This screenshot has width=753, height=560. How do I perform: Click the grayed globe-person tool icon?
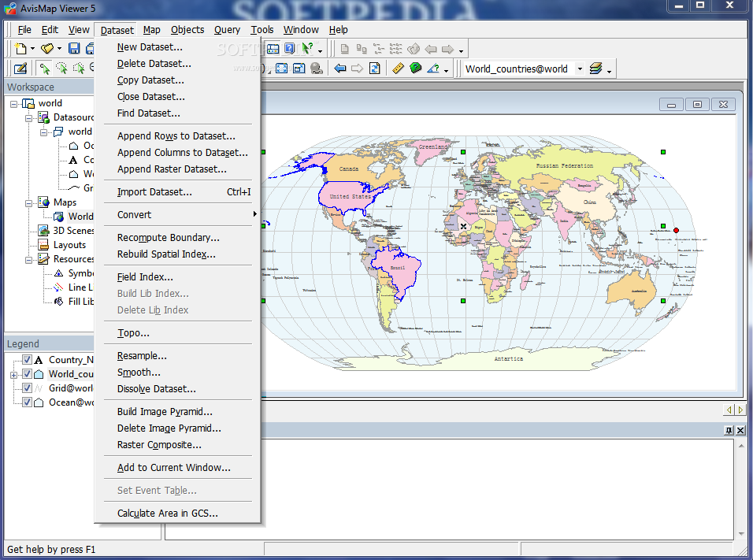[317, 69]
